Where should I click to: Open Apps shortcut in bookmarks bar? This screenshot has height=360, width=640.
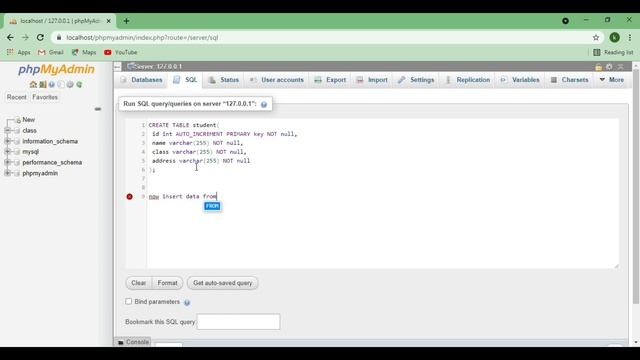point(18,52)
